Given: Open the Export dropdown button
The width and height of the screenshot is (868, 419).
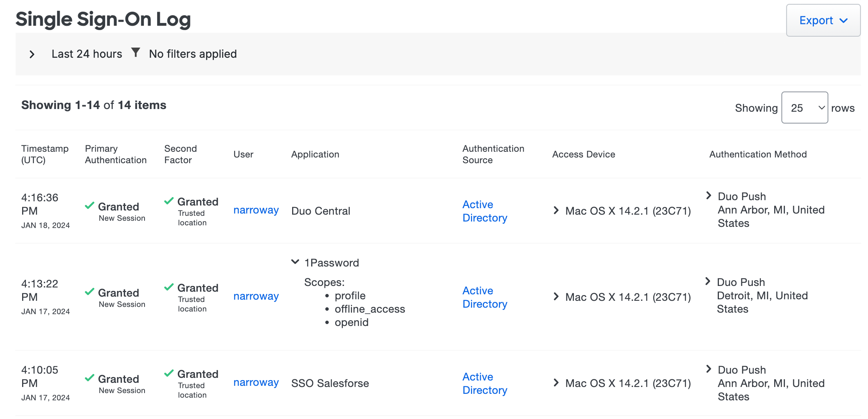Looking at the screenshot, I should pos(823,20).
